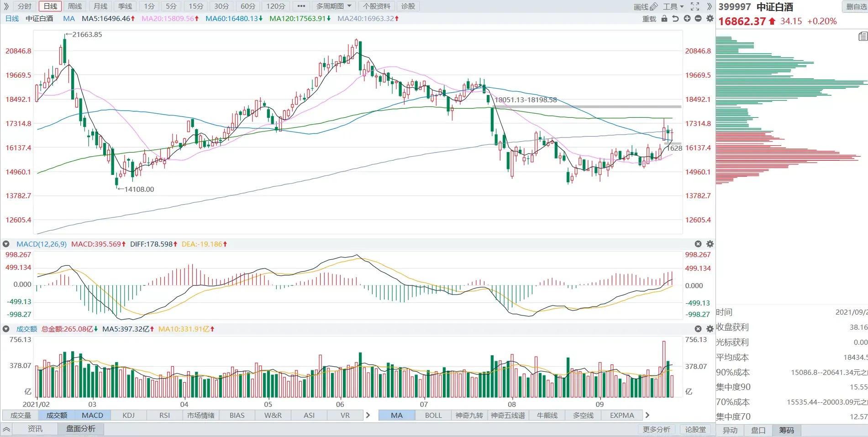Close the MACD indicator panel
Image resolution: width=868 pixels, height=437 pixels.
tap(698, 244)
